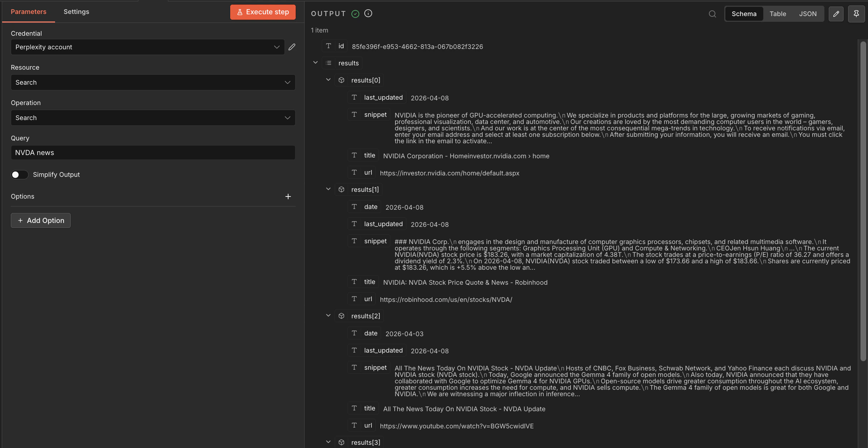The image size is (868, 448).
Task: Edit the Perplexity account credential
Action: click(x=292, y=47)
